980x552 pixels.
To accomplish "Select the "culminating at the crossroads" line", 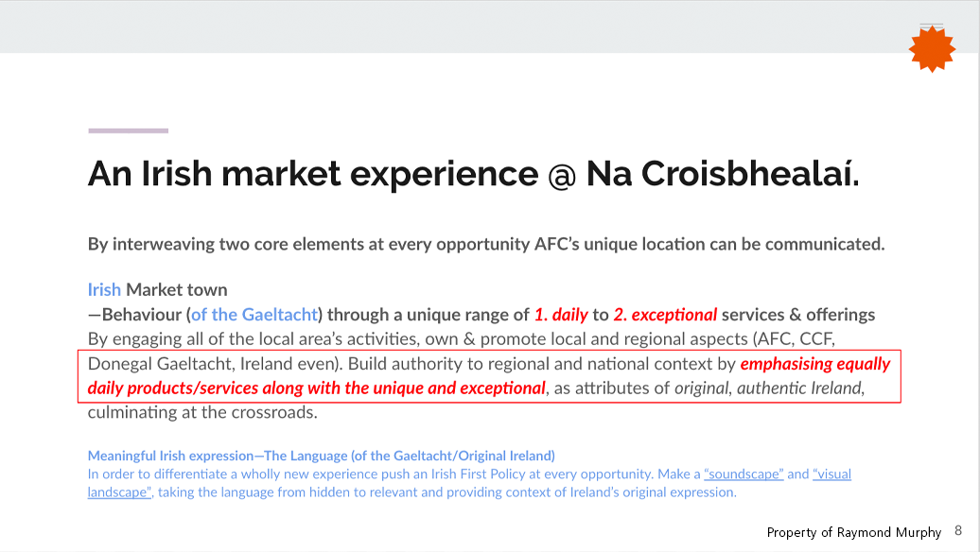I will pos(202,412).
